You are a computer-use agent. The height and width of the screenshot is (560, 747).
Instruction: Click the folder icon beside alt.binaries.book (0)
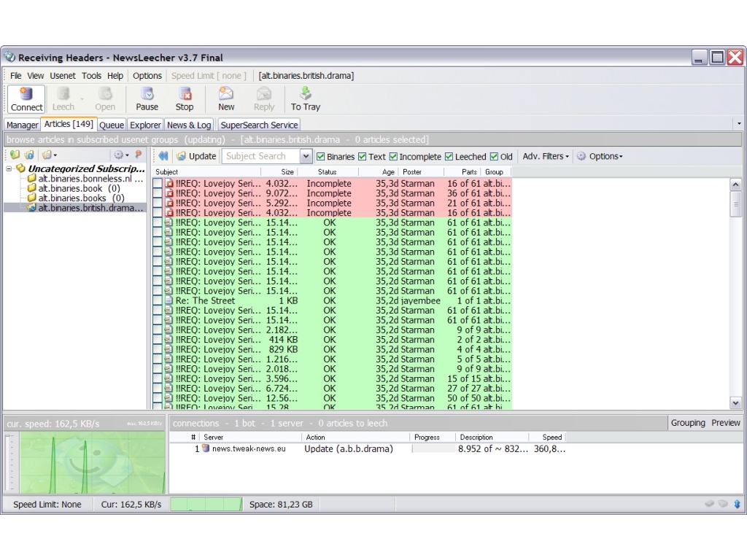click(x=31, y=188)
